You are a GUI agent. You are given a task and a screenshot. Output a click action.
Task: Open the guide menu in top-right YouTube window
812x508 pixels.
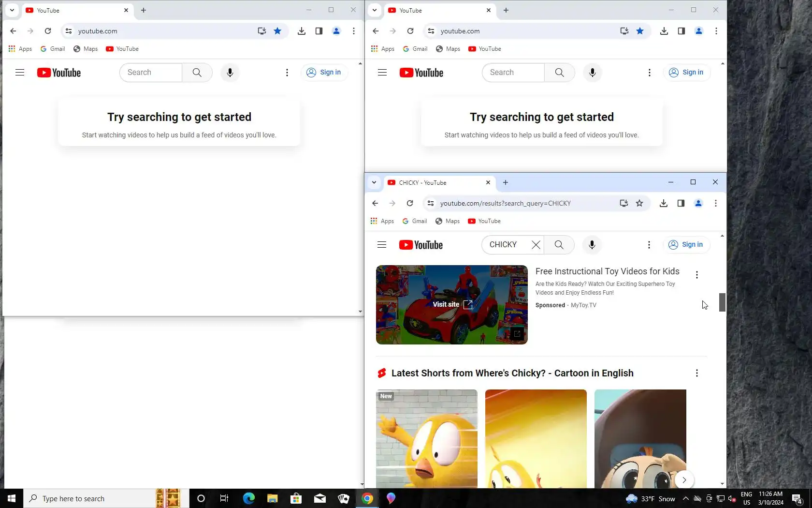pyautogui.click(x=382, y=73)
